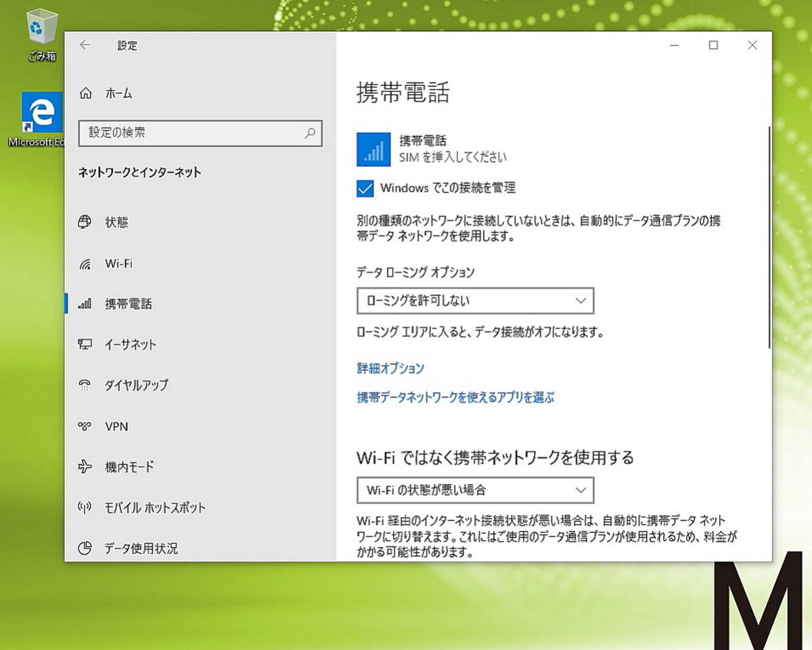812x650 pixels.
Task: Click the blue cellular signal tile icon
Action: pyautogui.click(x=374, y=149)
